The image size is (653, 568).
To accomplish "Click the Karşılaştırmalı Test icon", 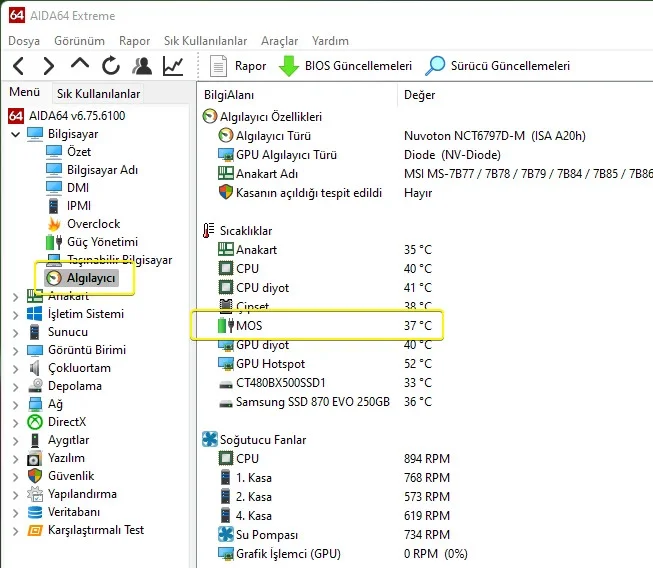I will [x=35, y=530].
